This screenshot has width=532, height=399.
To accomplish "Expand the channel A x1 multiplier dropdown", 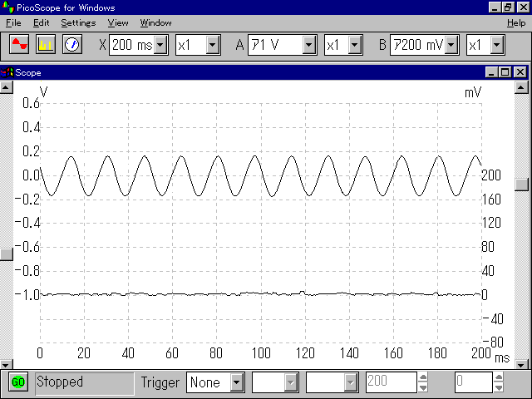I will click(355, 45).
